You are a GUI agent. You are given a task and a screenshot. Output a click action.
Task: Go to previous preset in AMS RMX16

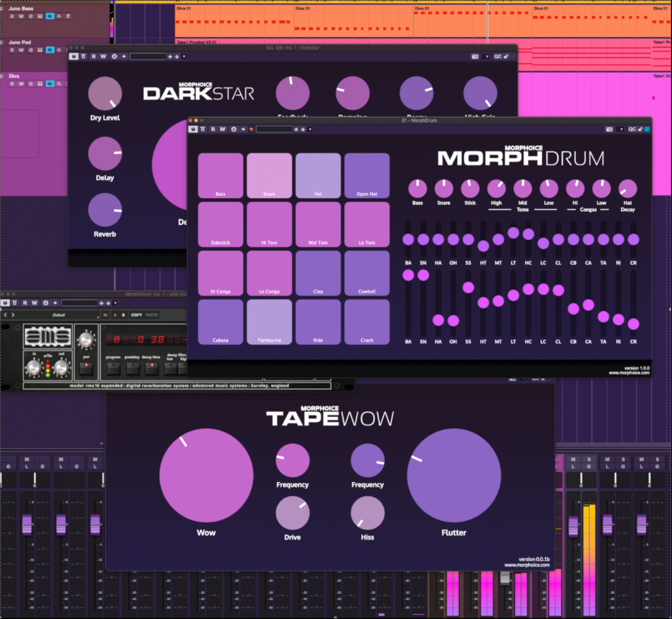click(x=6, y=315)
